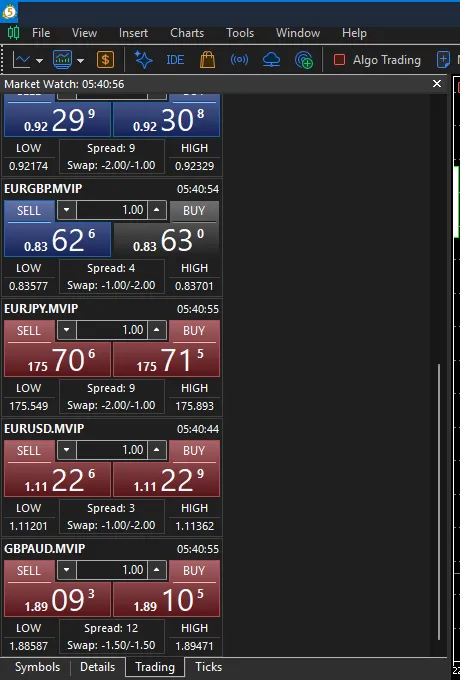Screen dimensions: 460x680
Task: Click the line chart type icon
Action: point(21,60)
